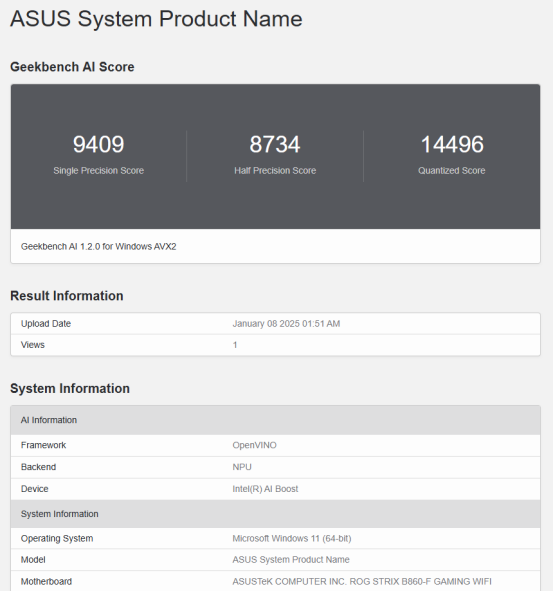Click the Microsoft Windows 11 (64-bit) value
The image size is (553, 591).
pyautogui.click(x=292, y=539)
